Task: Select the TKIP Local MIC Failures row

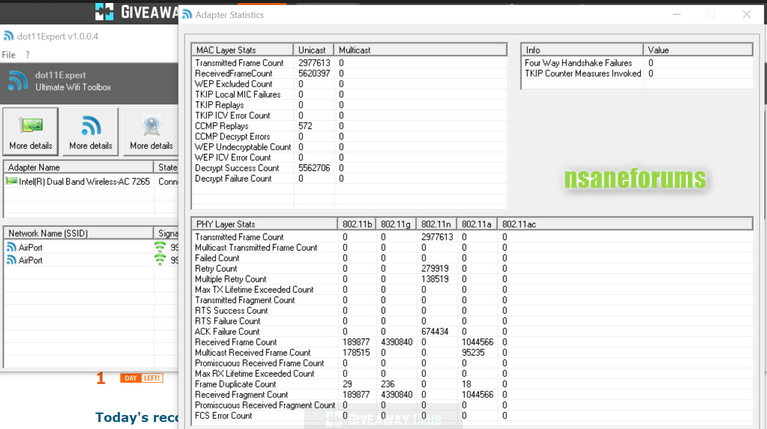Action: click(349, 94)
